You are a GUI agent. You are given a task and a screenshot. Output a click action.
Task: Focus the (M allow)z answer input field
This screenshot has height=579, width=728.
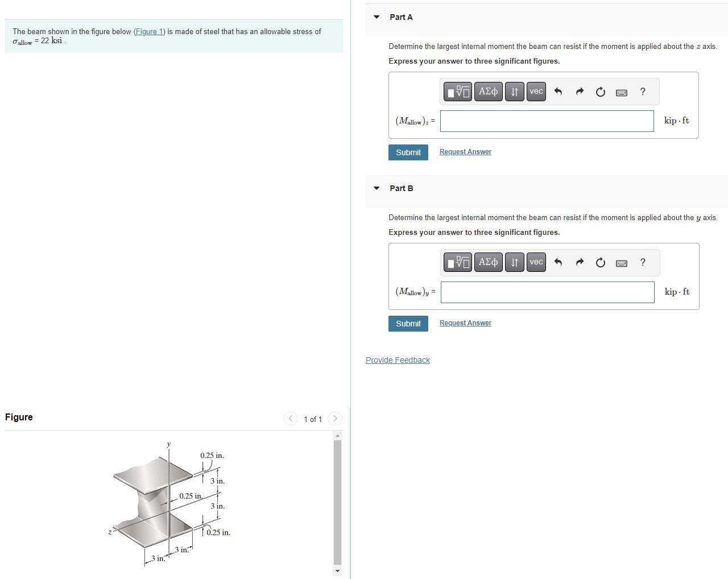(x=547, y=121)
